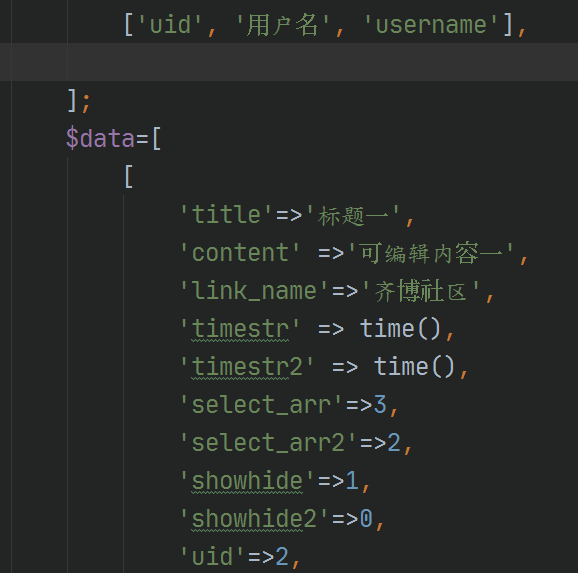Click the '齐博社区' string value
Image resolution: width=578 pixels, height=573 pixels.
(421, 291)
